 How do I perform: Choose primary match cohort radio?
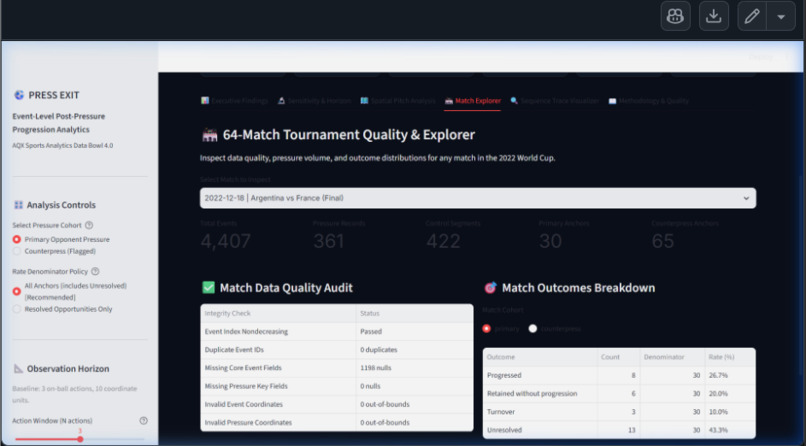[486, 328]
